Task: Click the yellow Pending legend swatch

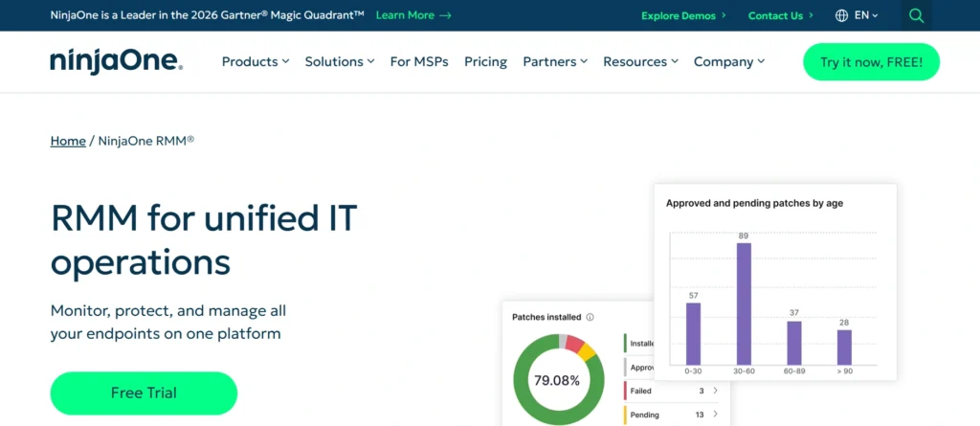Action: coord(625,415)
